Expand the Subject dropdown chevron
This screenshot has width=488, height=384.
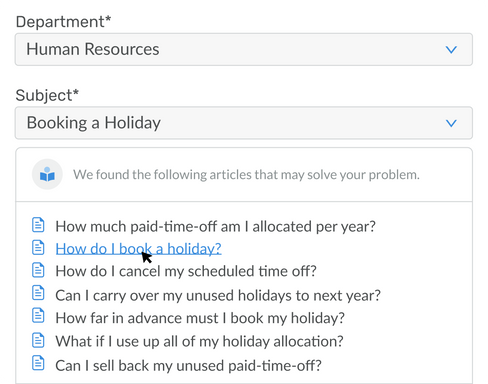[451, 123]
